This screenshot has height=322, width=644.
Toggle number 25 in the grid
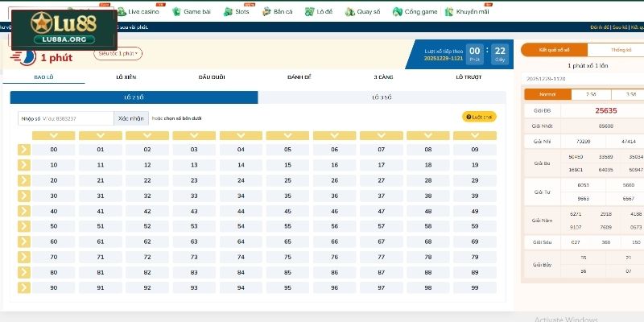tap(241, 180)
